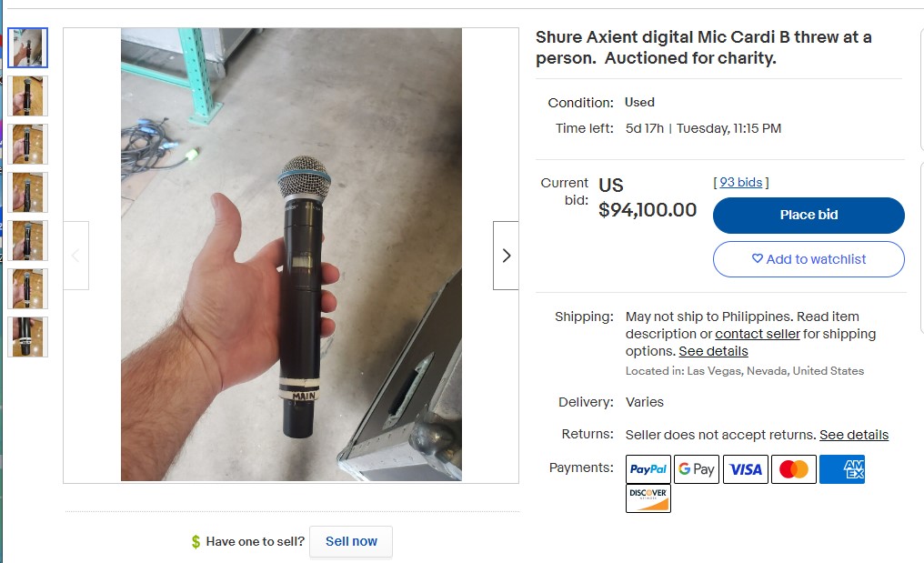The width and height of the screenshot is (924, 563).
Task: Click the Mastercard payment icon
Action: tap(794, 469)
